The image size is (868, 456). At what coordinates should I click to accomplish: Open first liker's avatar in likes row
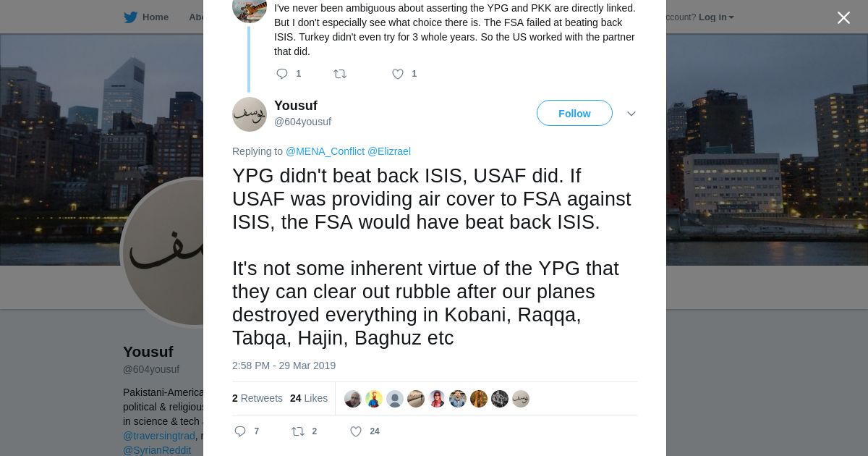pyautogui.click(x=353, y=399)
